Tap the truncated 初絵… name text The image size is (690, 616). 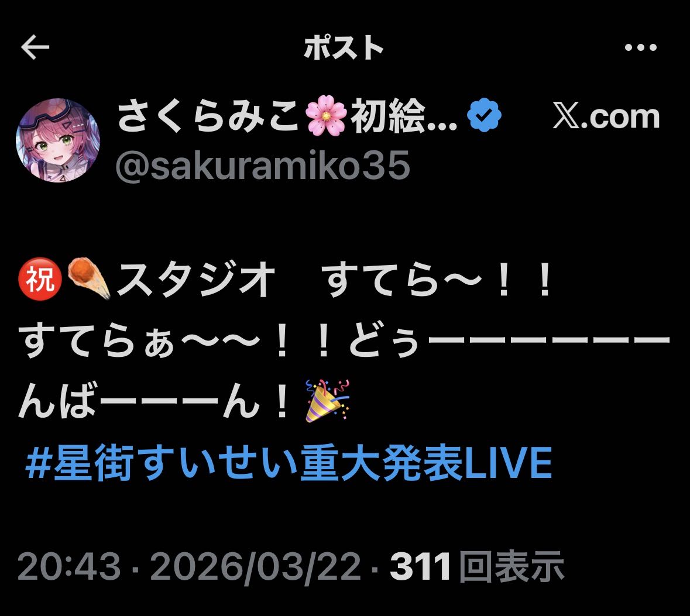(404, 116)
